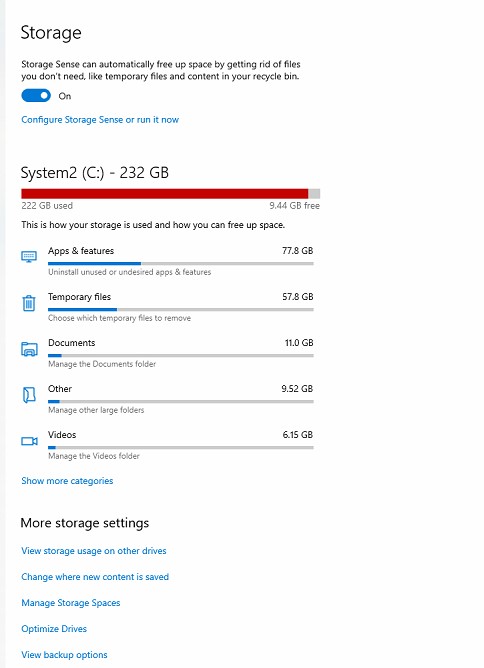
Task: Expand Show more categories
Action: click(x=67, y=481)
